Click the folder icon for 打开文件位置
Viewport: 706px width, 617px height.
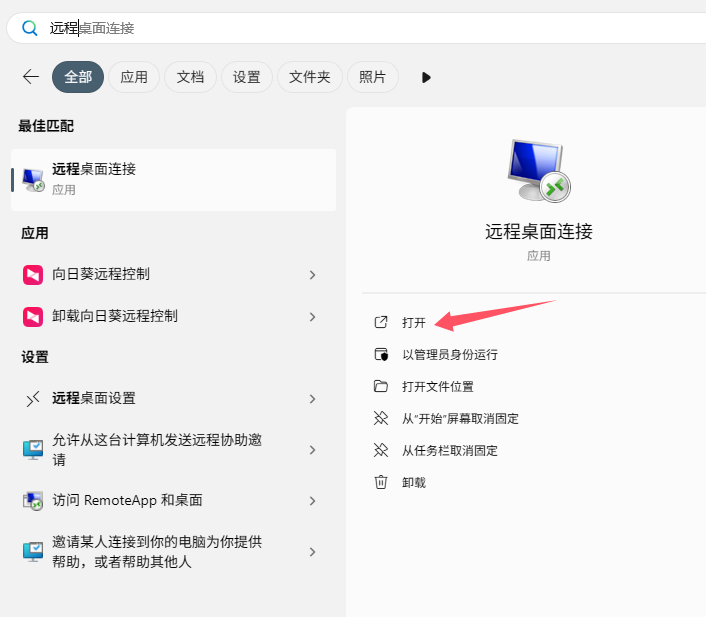pos(381,386)
